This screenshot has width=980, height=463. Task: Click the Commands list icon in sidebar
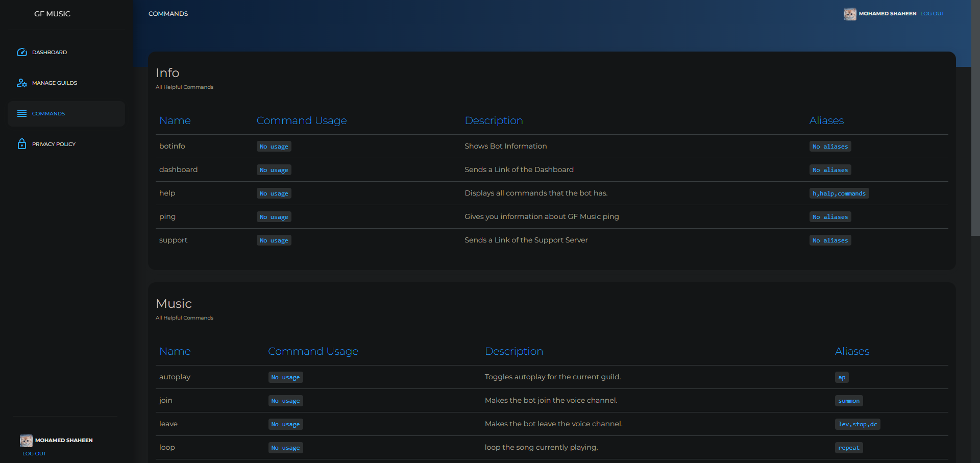click(x=21, y=113)
